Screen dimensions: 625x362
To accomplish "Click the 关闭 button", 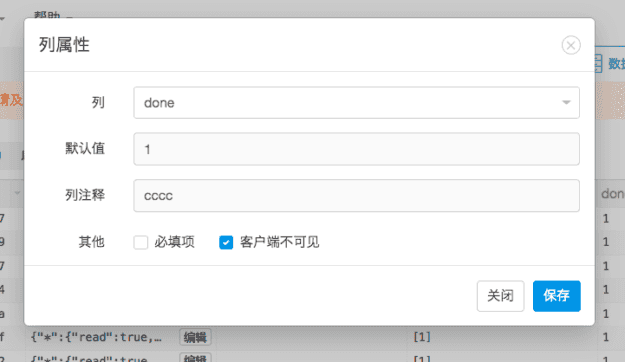I will pos(500,296).
